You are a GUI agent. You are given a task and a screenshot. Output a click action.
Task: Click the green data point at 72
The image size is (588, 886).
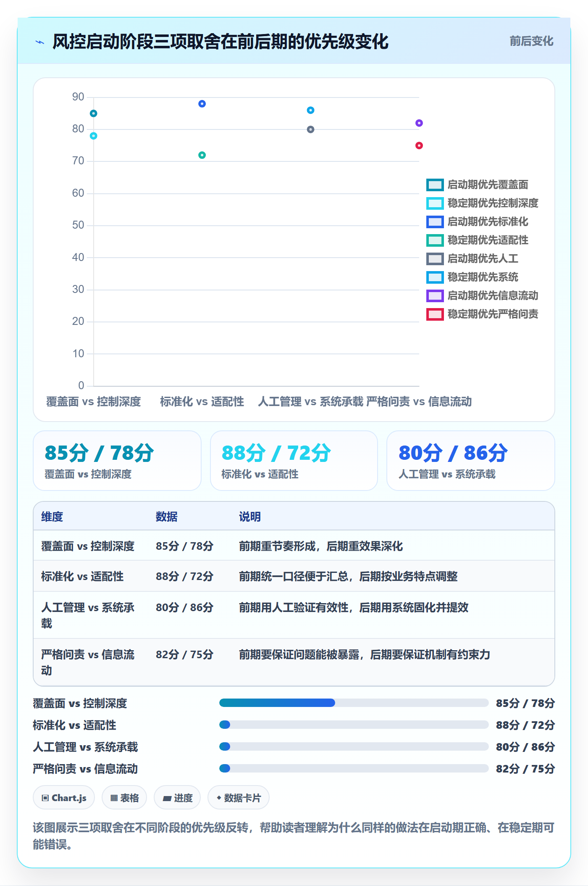[x=202, y=155]
